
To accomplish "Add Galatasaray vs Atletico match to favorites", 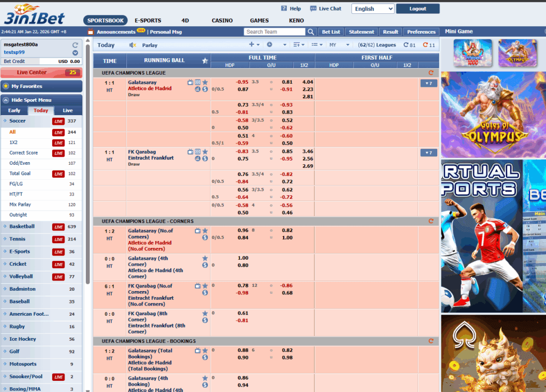I will point(205,82).
